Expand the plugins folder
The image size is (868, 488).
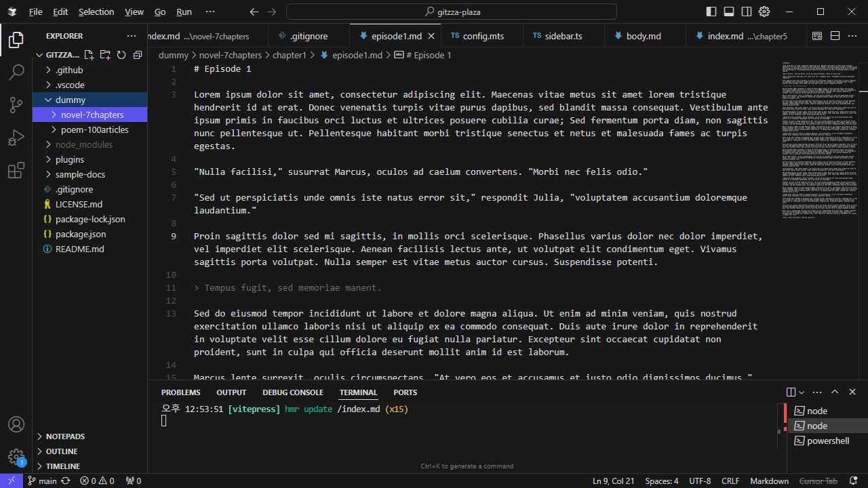point(90,159)
